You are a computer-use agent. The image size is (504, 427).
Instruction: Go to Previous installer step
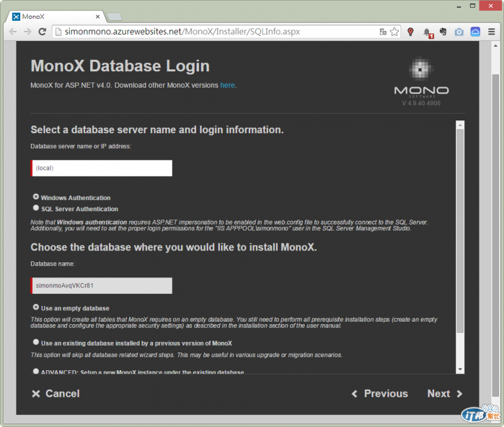(380, 394)
